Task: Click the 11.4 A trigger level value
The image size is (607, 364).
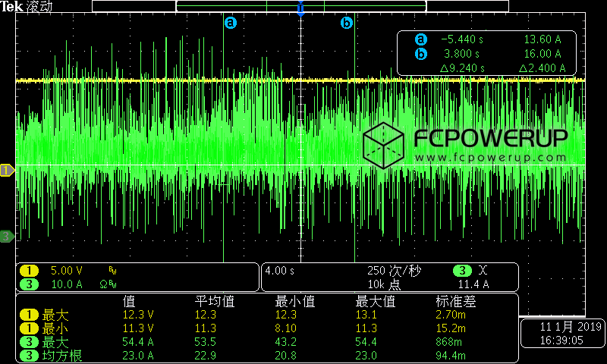Action: pyautogui.click(x=473, y=284)
